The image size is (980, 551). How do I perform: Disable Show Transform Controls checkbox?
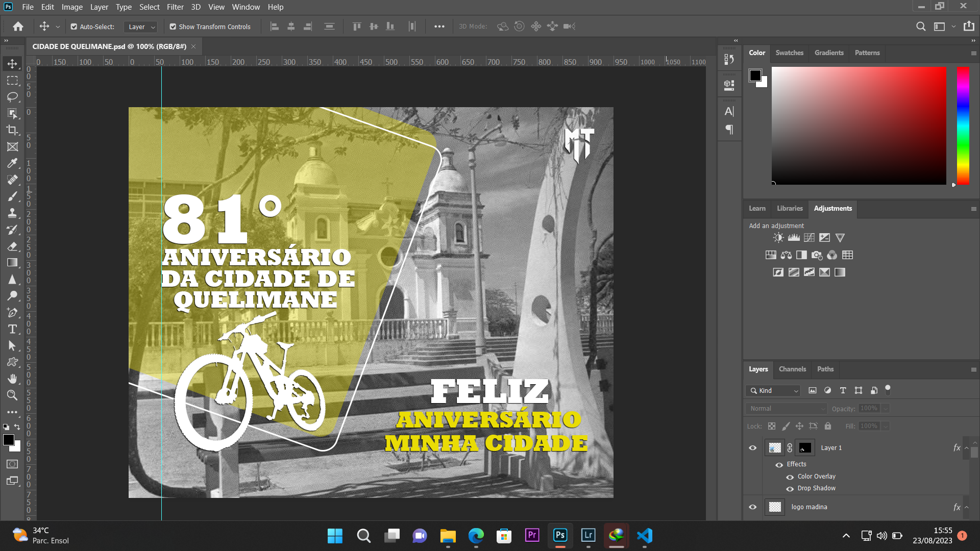point(173,27)
